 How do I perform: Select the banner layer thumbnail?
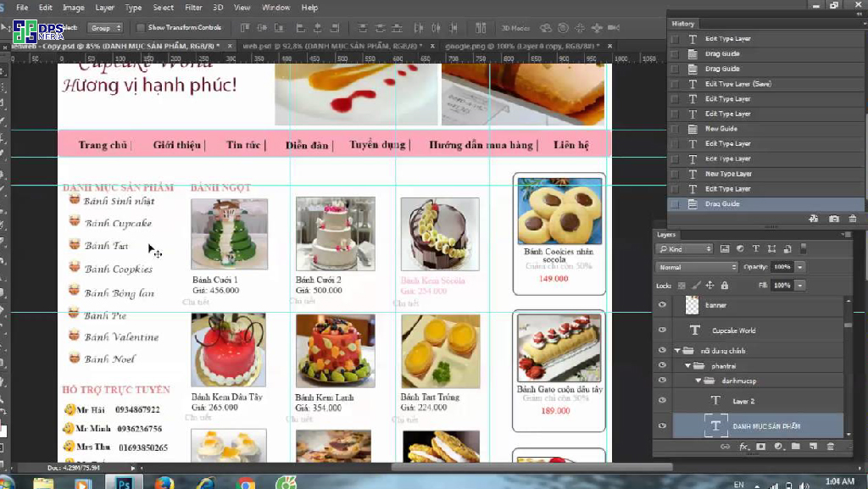tap(692, 305)
